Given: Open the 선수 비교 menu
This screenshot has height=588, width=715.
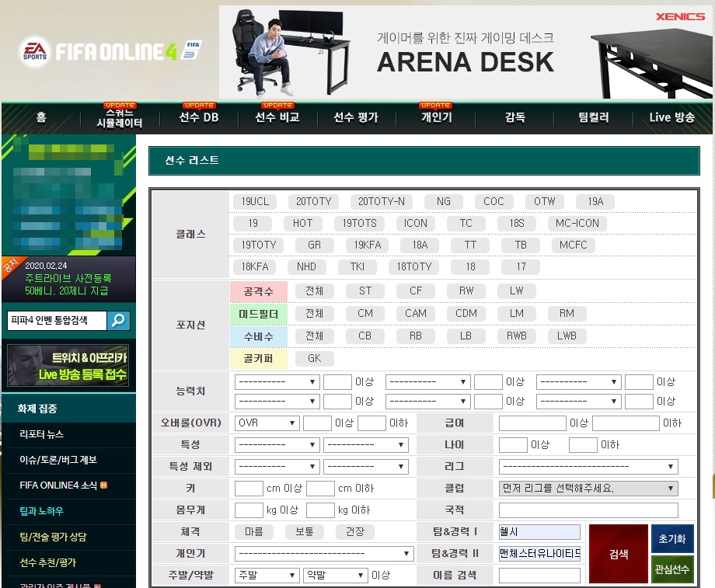Looking at the screenshot, I should (x=277, y=117).
